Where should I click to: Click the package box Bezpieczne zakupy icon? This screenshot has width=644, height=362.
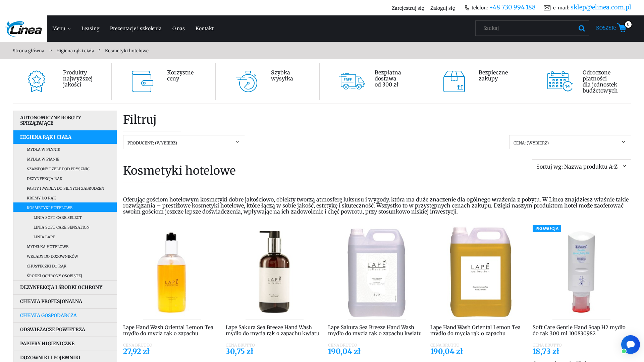coord(454,81)
